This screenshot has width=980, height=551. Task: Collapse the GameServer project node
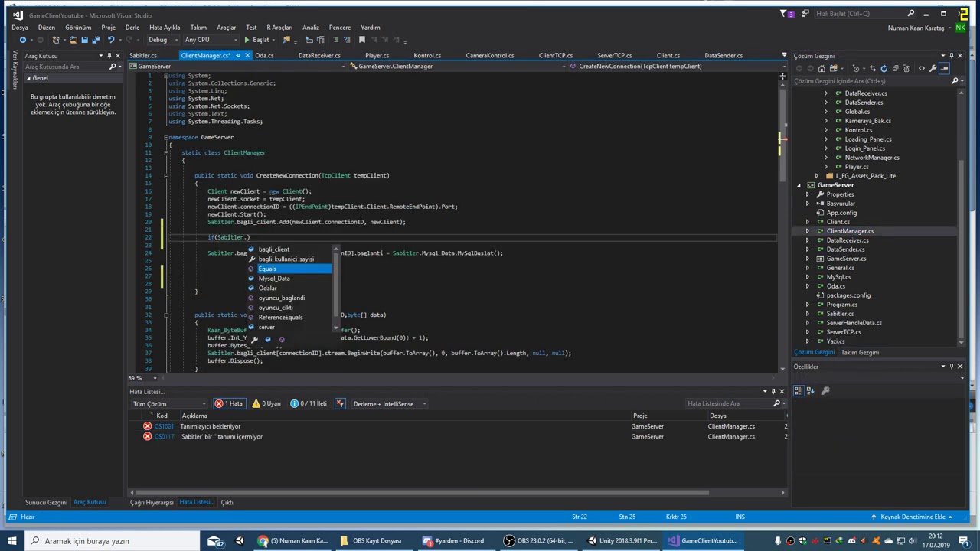pos(799,185)
